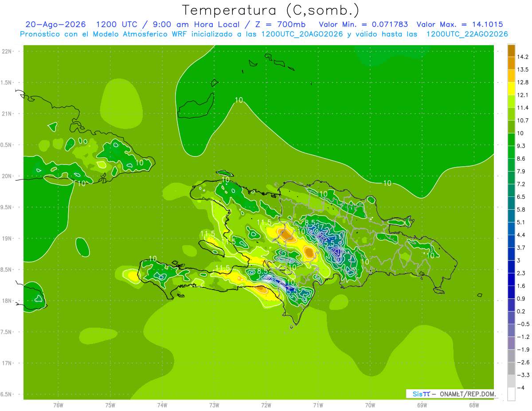Click the '1.6' label on the color legend
Image resolution: width=532 pixels, height=411 pixels.
point(522,286)
